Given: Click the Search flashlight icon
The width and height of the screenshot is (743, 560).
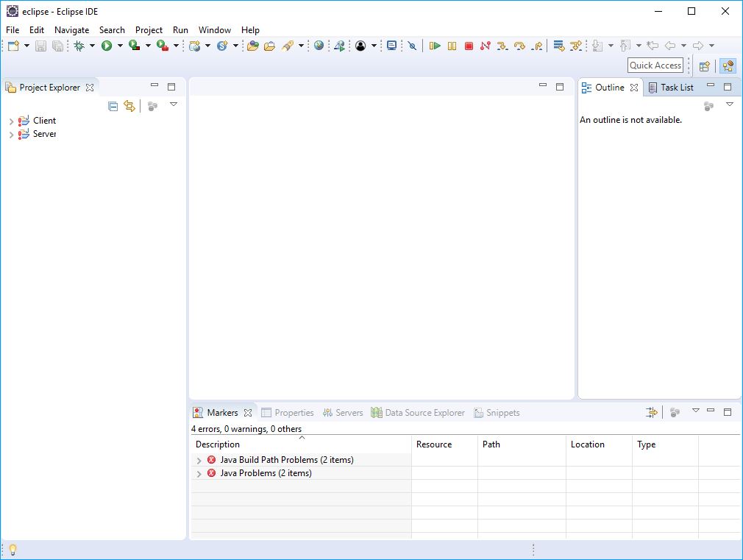Looking at the screenshot, I should pos(288,46).
